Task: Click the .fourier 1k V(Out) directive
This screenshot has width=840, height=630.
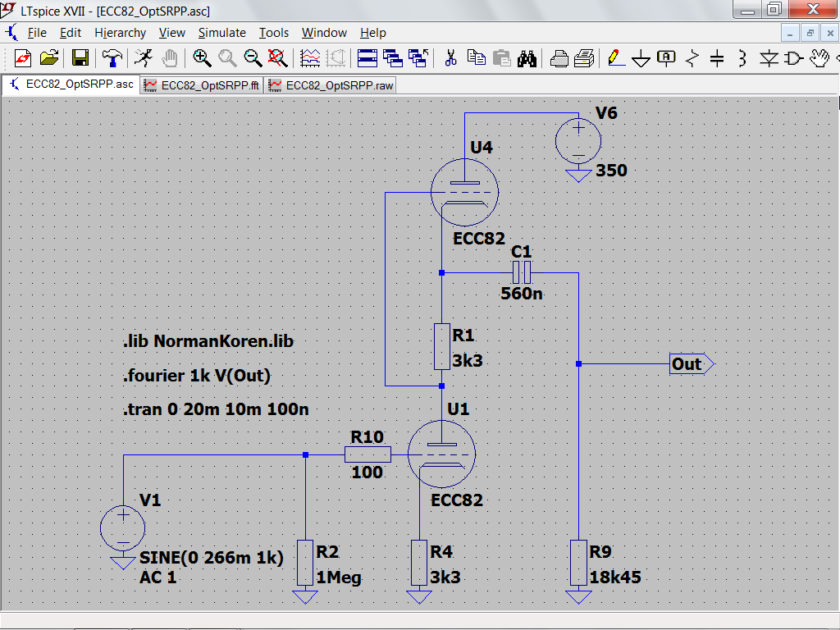Action: pyautogui.click(x=197, y=376)
